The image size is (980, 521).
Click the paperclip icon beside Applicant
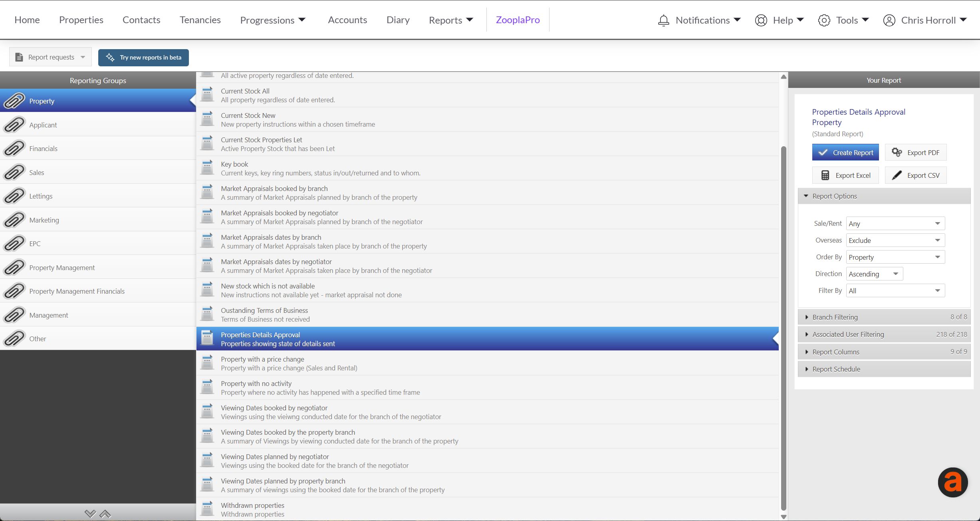click(x=14, y=125)
